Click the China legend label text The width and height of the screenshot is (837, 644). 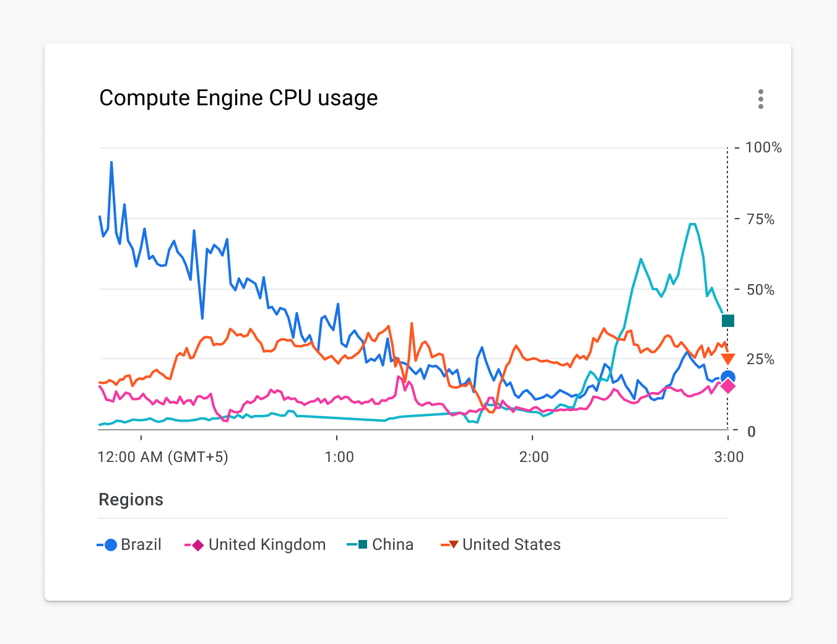pyautogui.click(x=392, y=544)
